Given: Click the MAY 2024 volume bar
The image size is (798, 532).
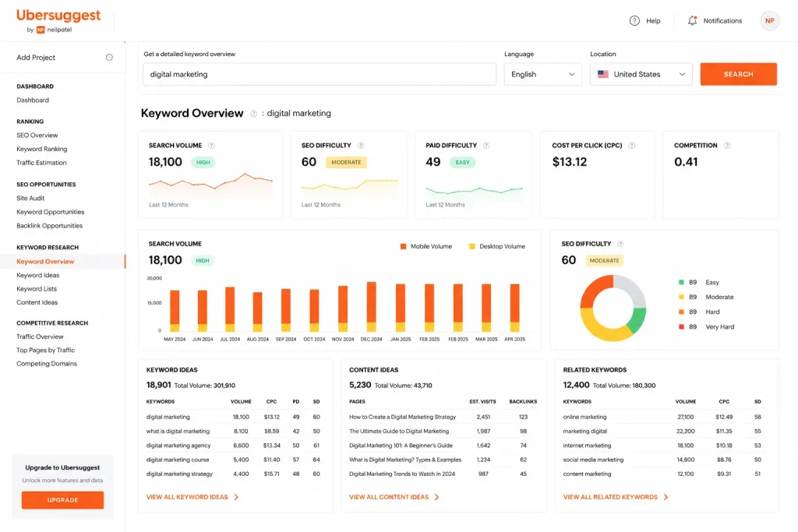Looking at the screenshot, I should tap(175, 311).
